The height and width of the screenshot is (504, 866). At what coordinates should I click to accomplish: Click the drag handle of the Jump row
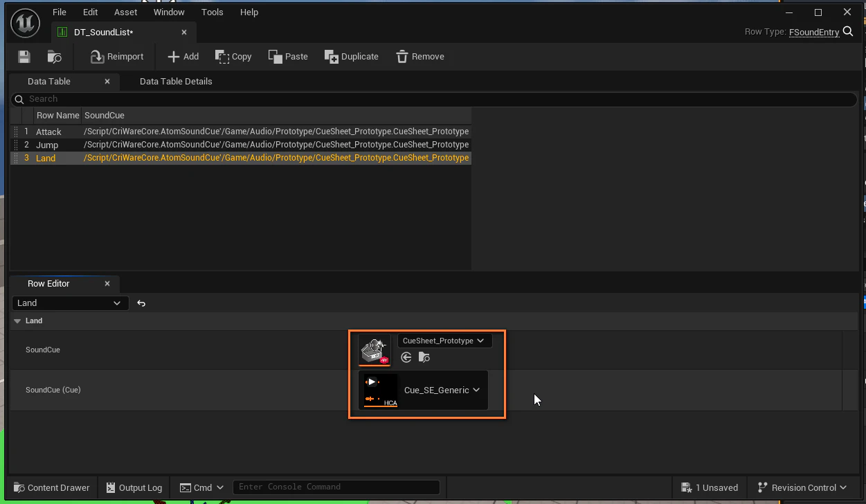click(x=16, y=145)
